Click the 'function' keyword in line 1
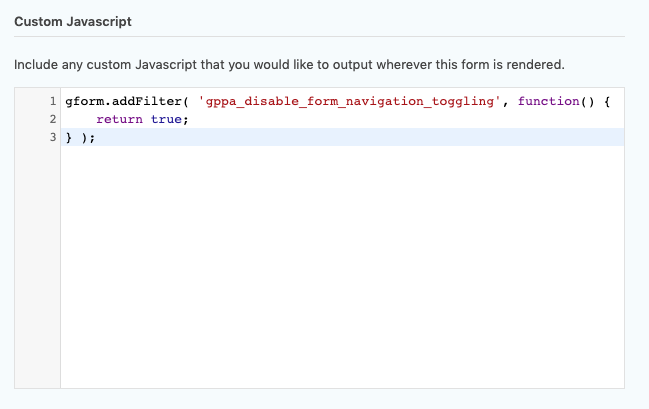Image resolution: width=649 pixels, height=409 pixels. coord(548,101)
